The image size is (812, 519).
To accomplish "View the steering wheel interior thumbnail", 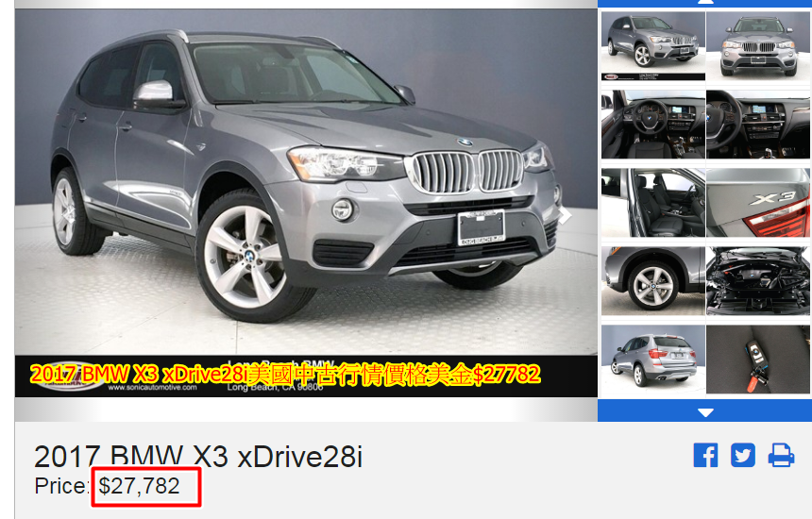I will tap(653, 125).
